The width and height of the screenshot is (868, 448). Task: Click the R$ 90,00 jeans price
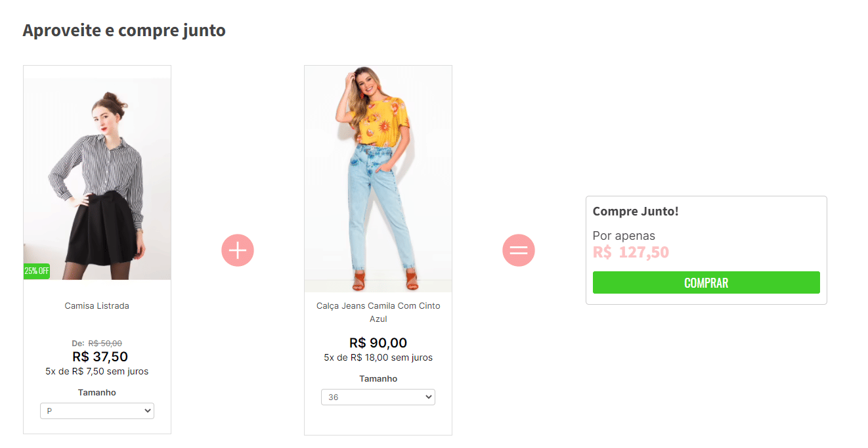(378, 343)
